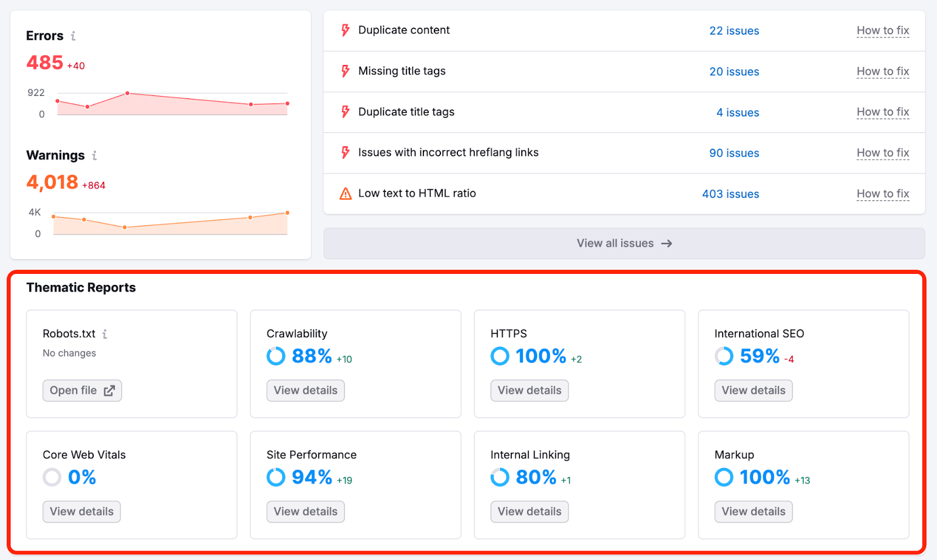Click the lightning icon beside hreflang links issue
Image resolution: width=937 pixels, height=560 pixels.
[344, 152]
